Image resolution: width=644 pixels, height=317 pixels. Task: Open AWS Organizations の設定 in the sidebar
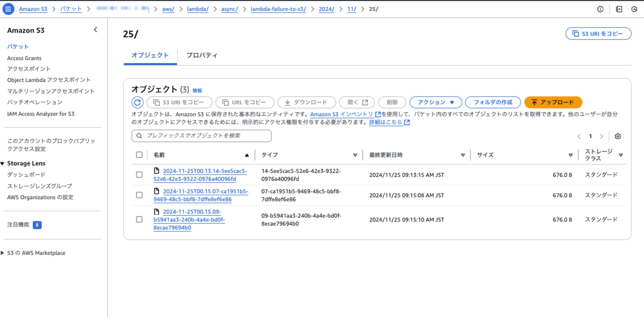coord(40,197)
